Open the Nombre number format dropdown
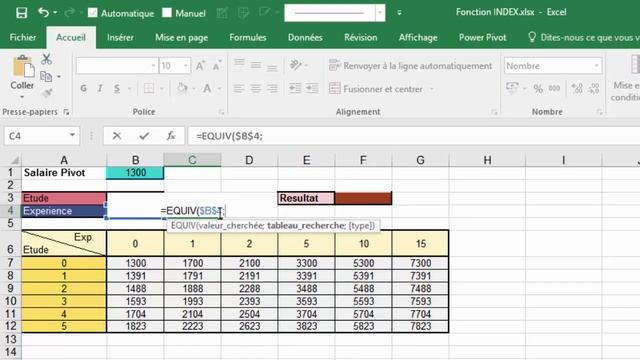Viewport: 640px width, 360px height. (x=597, y=66)
